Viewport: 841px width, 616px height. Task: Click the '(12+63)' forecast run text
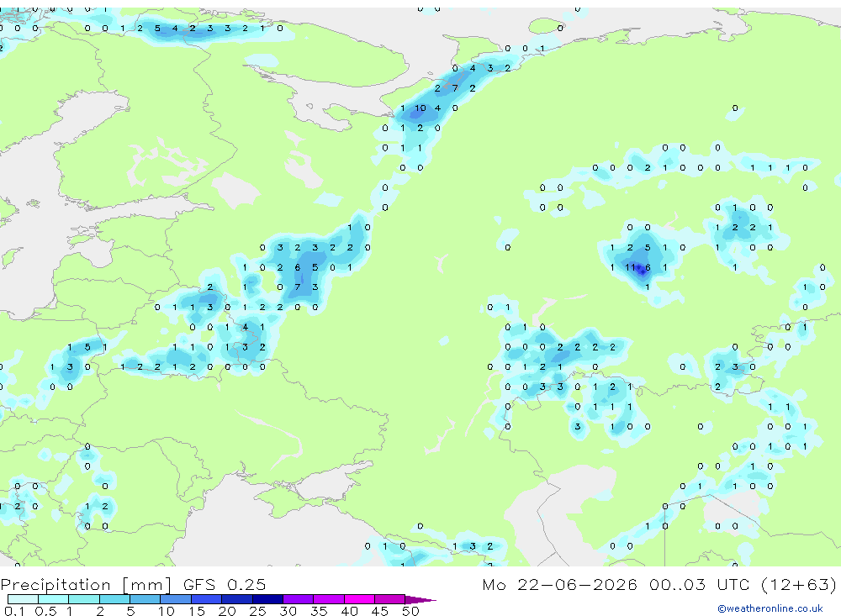(x=799, y=584)
